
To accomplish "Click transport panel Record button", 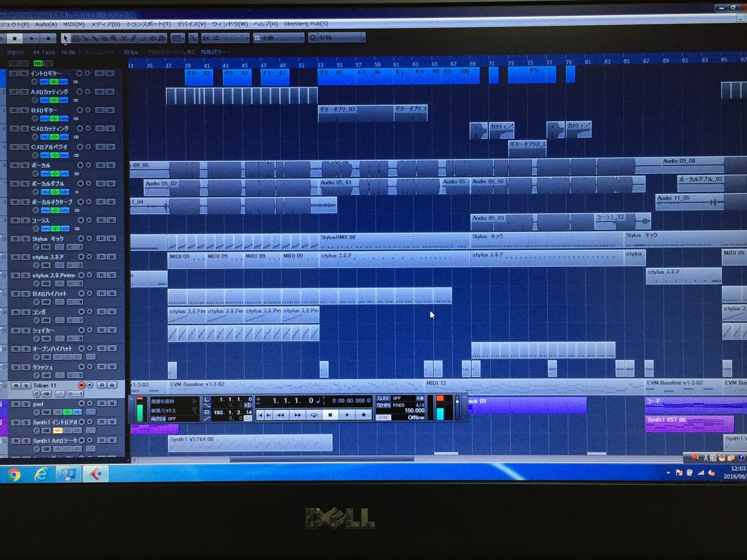I will pos(364,415).
